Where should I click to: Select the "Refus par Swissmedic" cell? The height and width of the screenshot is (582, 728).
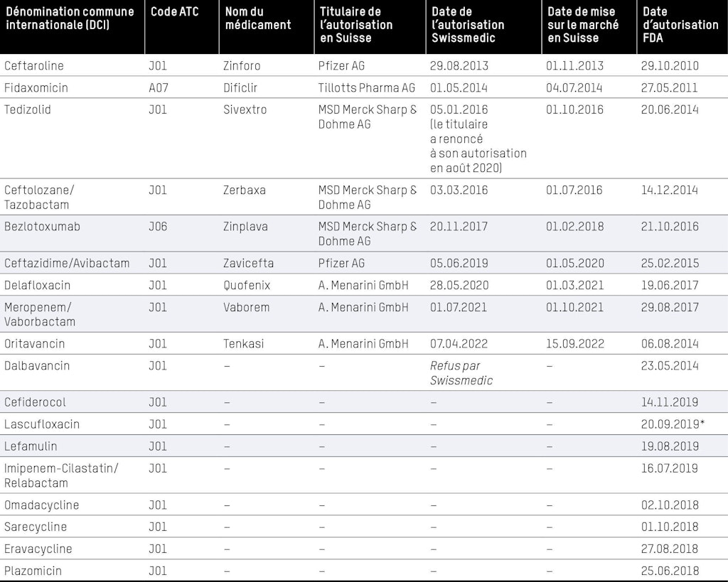click(461, 373)
